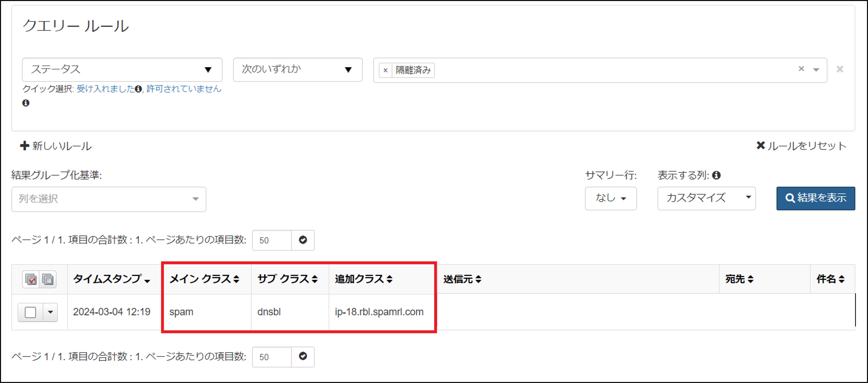Remove the 隔離済み tag
Viewport: 868px width, 383px height.
[x=385, y=70]
